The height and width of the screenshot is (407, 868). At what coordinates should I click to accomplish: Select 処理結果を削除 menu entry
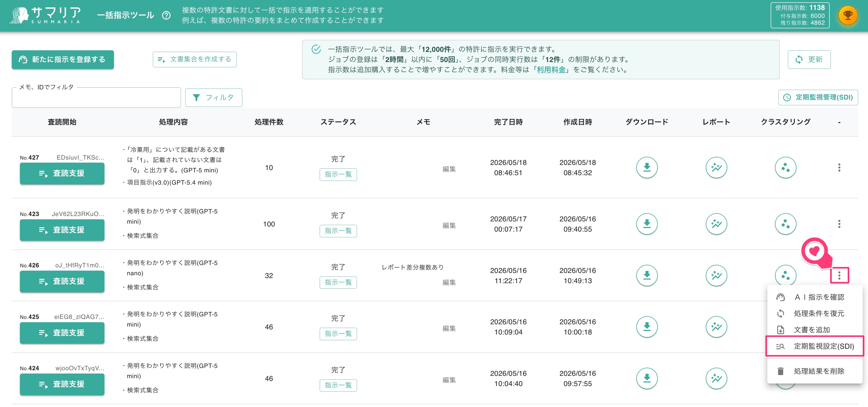point(815,371)
